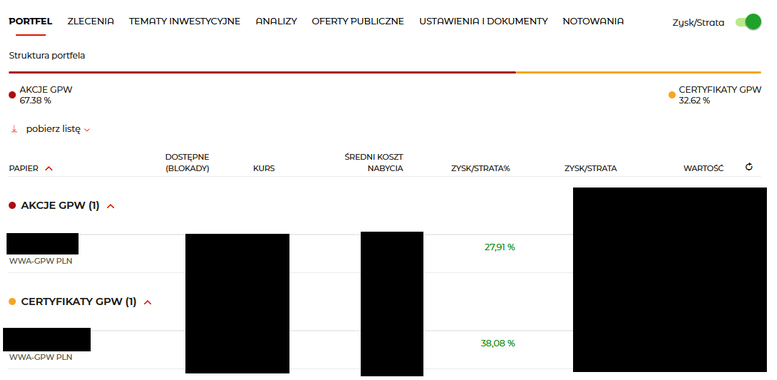Go to the ANALIZY tab
The height and width of the screenshot is (380, 777).
[276, 21]
